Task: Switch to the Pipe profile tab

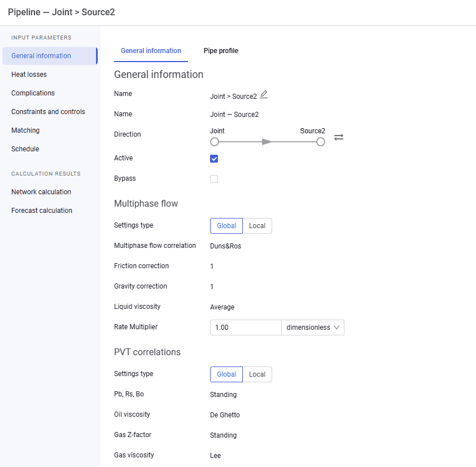Action: (221, 51)
